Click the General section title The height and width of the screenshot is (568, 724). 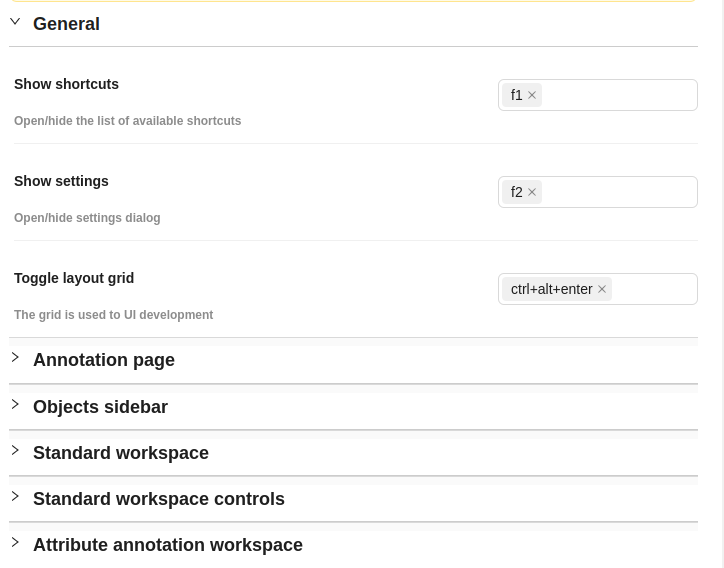[x=66, y=24]
